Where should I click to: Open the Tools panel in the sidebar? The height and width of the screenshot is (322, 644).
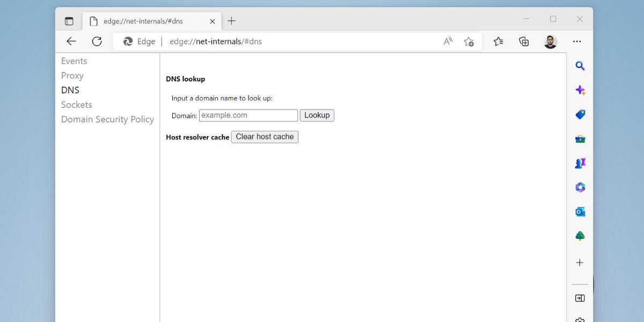pyautogui.click(x=580, y=138)
